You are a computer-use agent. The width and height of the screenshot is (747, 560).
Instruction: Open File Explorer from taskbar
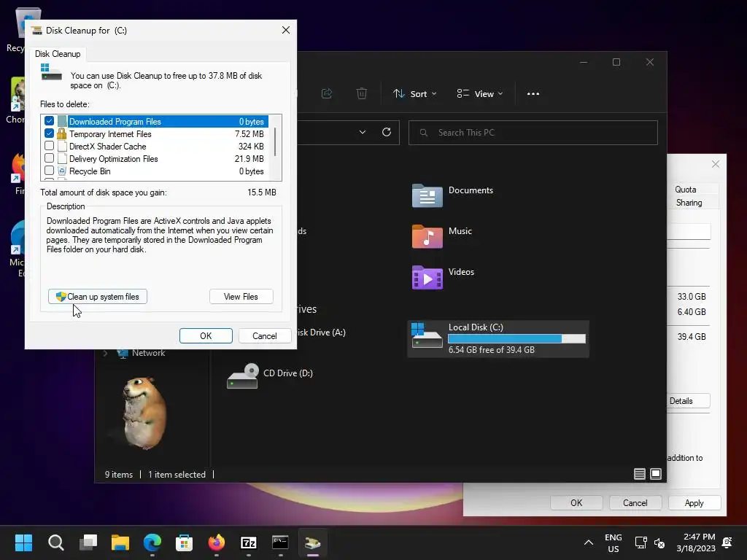tap(120, 542)
